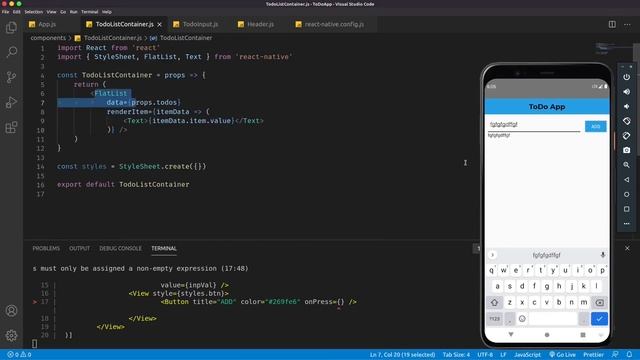Rotate emulator left icon
This screenshot has height=360, width=640.
click(x=627, y=121)
